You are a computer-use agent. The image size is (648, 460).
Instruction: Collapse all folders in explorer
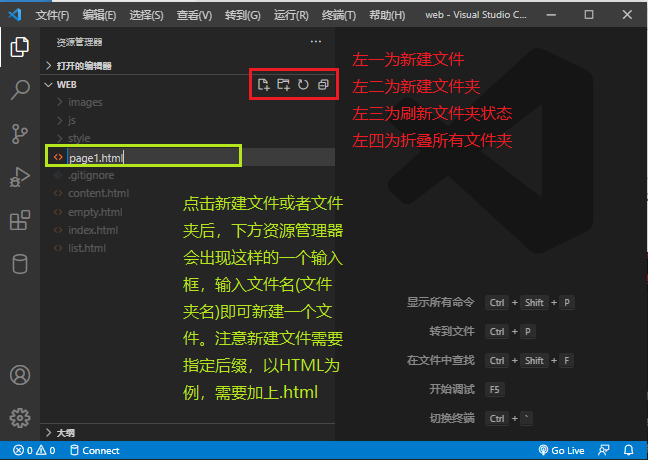[323, 85]
